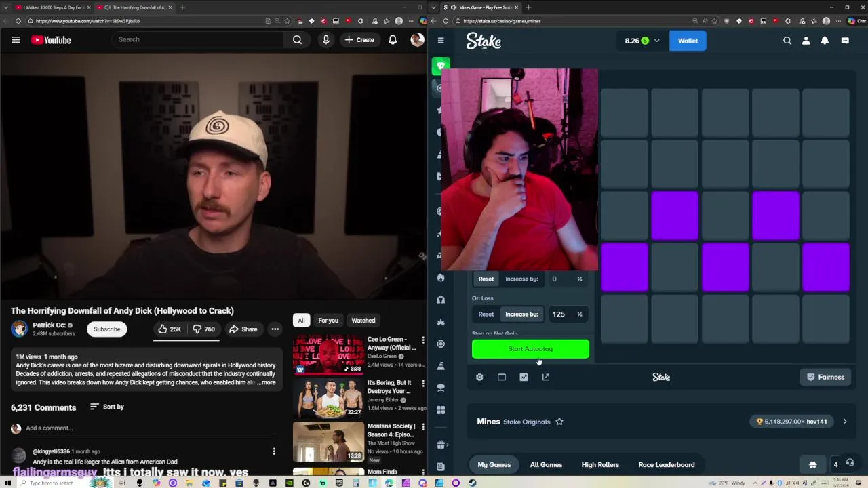This screenshot has width=868, height=488.
Task: Expand description with ...more
Action: point(267,382)
